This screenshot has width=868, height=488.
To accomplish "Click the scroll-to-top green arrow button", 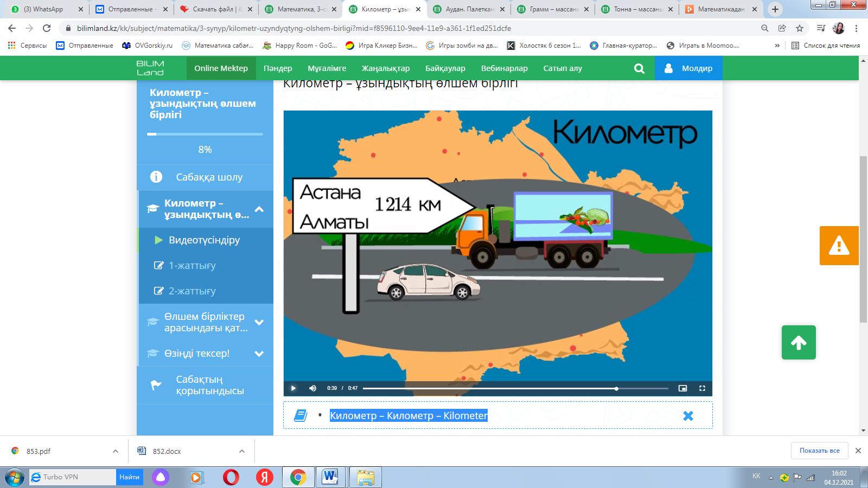I will [799, 342].
